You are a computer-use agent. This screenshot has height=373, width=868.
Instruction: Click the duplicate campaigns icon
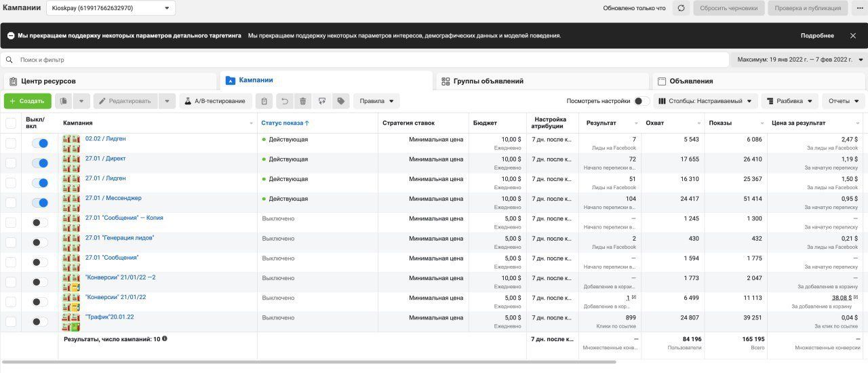point(64,101)
